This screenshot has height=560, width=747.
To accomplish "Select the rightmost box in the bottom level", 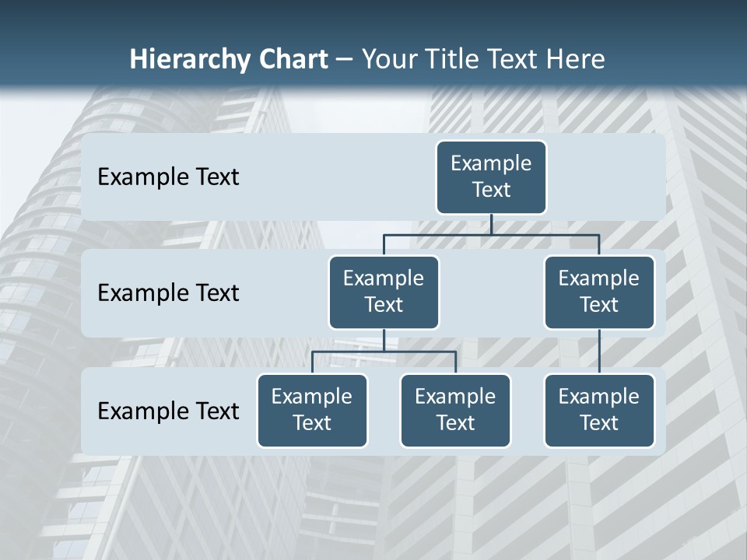I will click(x=599, y=410).
